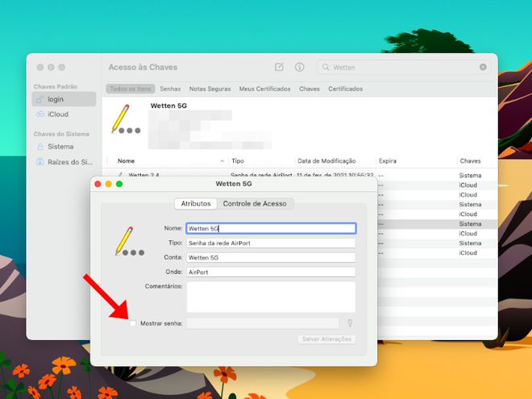This screenshot has height=399, width=532.
Task: Select the login keychain in the sidebar
Action: (64, 99)
